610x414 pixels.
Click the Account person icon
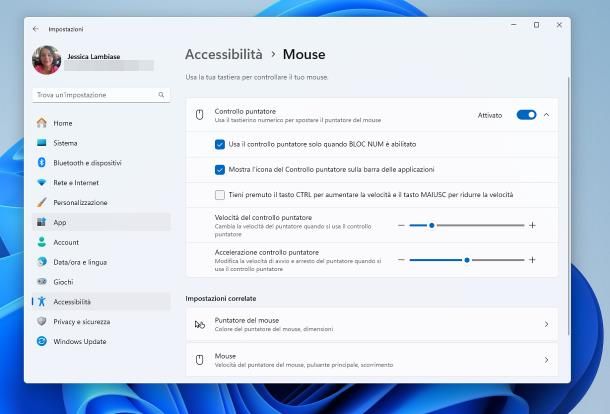[x=42, y=242]
